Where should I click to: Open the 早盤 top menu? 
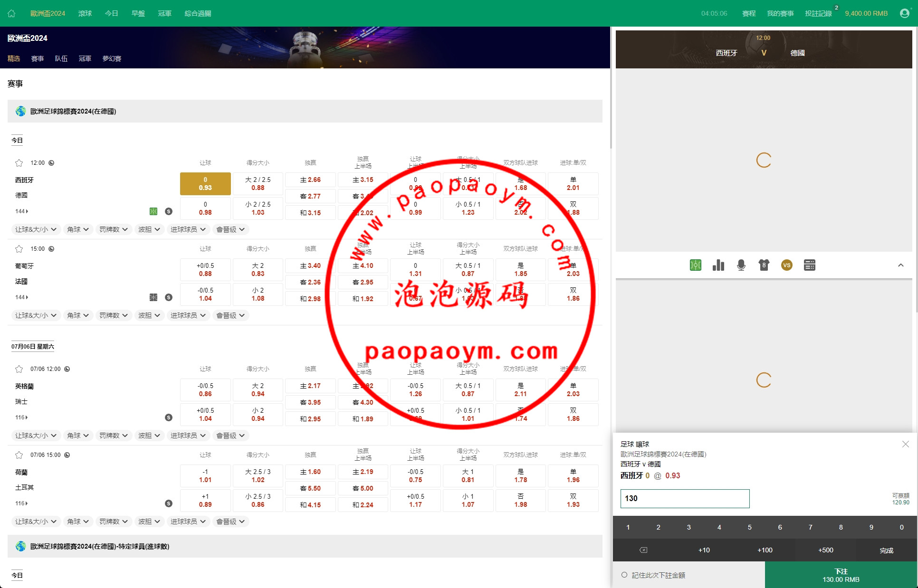(138, 13)
